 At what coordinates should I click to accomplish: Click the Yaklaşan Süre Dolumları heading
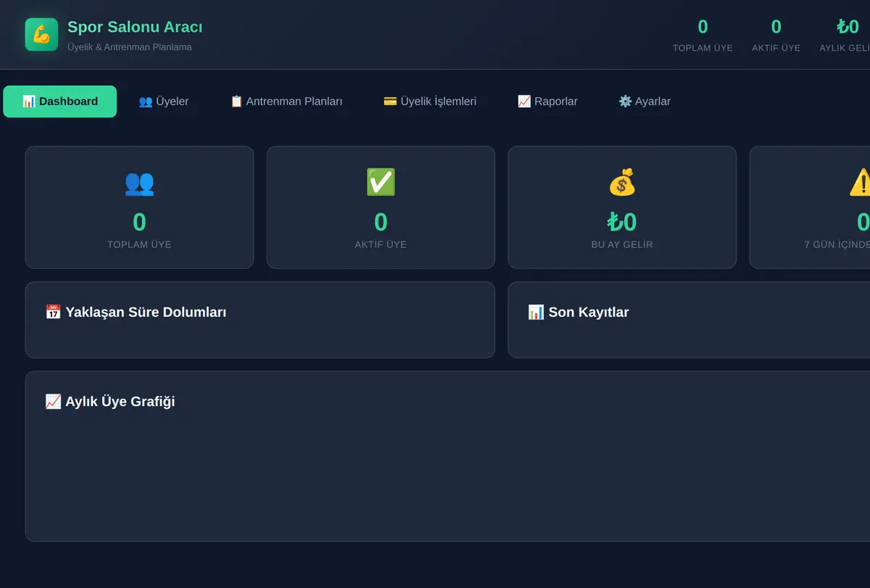click(146, 312)
